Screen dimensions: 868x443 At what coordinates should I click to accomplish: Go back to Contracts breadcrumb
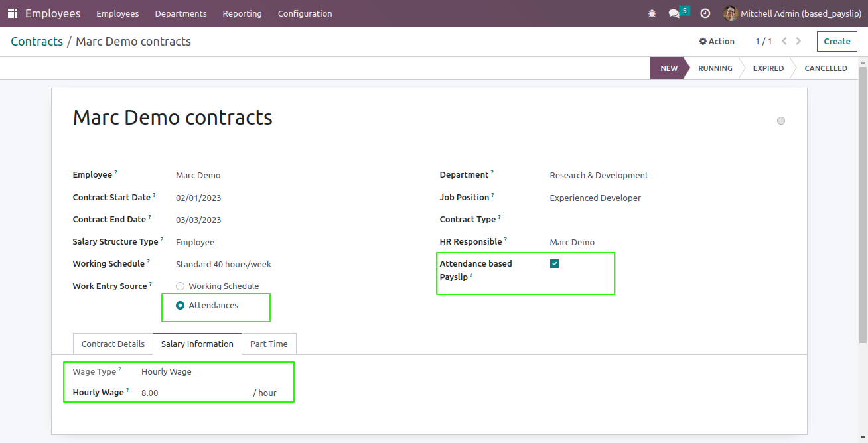(36, 41)
